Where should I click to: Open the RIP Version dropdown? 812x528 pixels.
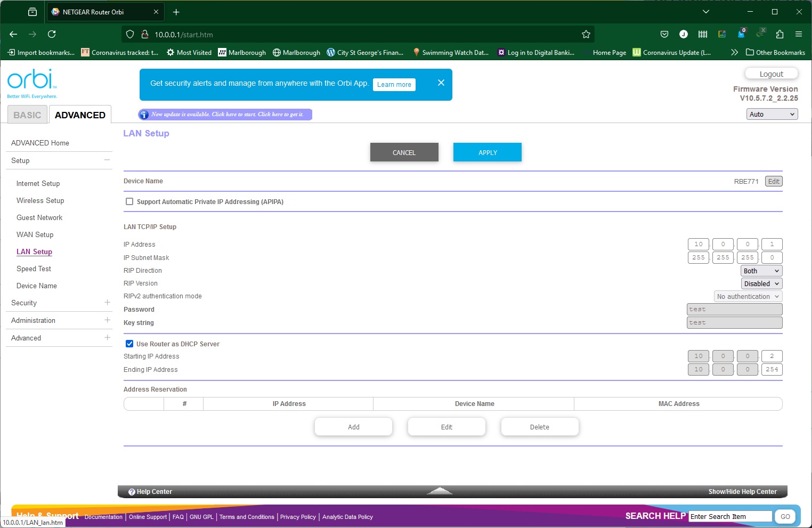coord(761,283)
